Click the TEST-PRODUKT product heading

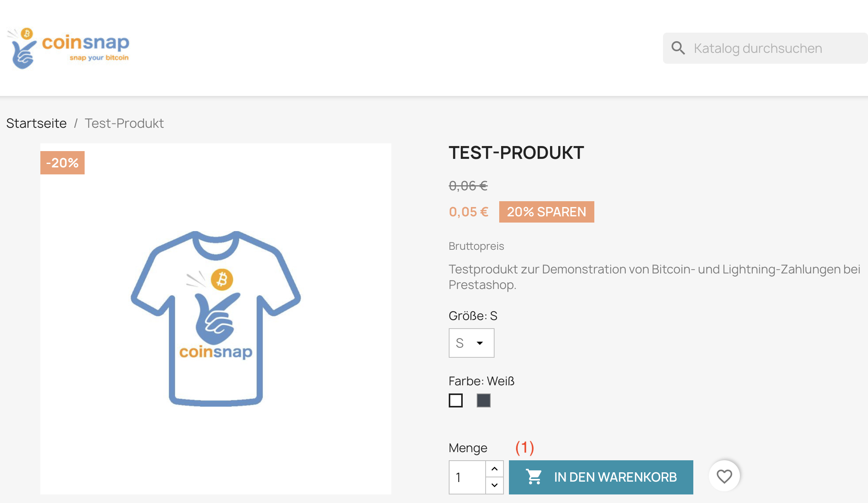pos(516,153)
